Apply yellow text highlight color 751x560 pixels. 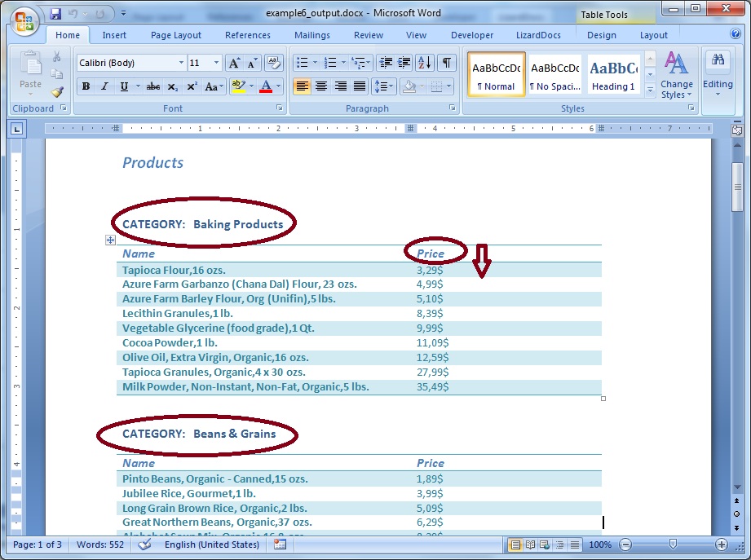[238, 86]
